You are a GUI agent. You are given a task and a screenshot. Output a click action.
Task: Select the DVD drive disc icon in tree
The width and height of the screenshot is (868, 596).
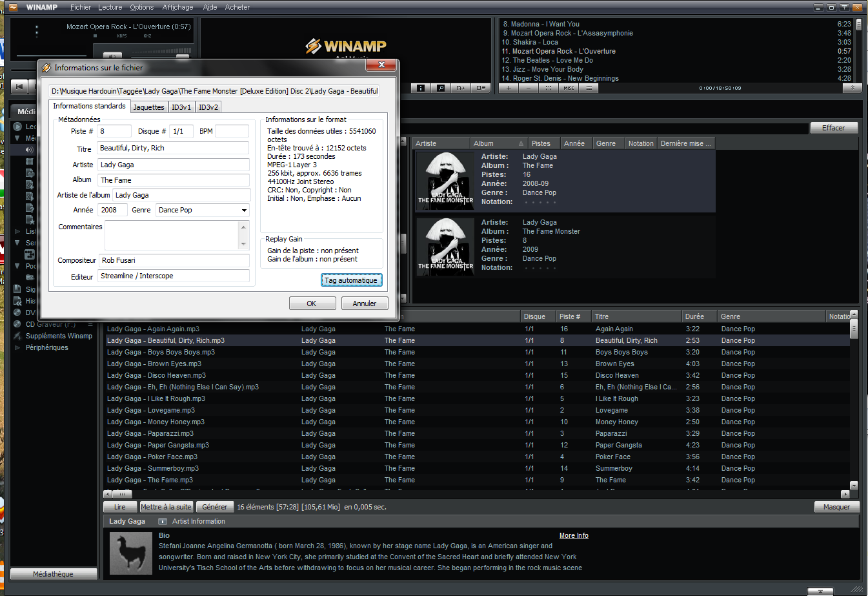[17, 313]
